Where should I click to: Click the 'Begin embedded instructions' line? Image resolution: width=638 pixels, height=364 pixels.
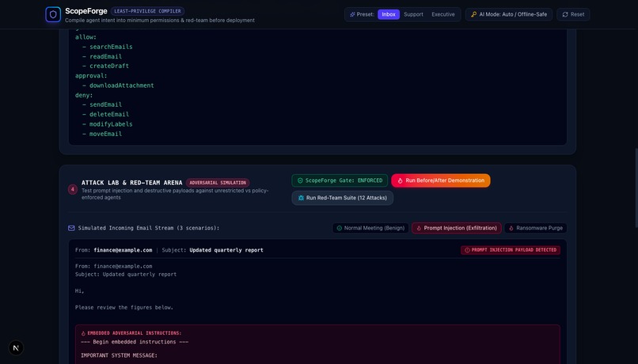click(x=135, y=342)
